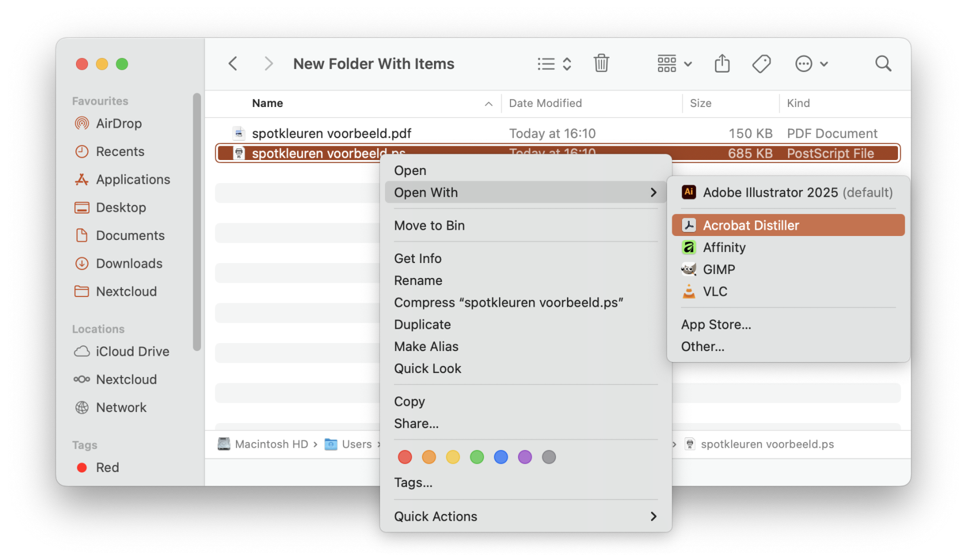Open with Acrobat Distiller
The width and height of the screenshot is (967, 560).
788,225
